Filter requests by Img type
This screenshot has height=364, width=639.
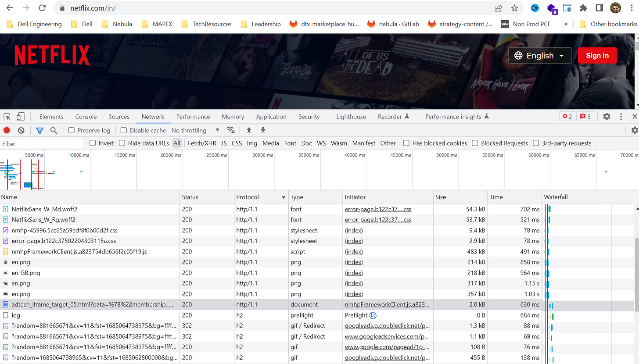pyautogui.click(x=252, y=143)
